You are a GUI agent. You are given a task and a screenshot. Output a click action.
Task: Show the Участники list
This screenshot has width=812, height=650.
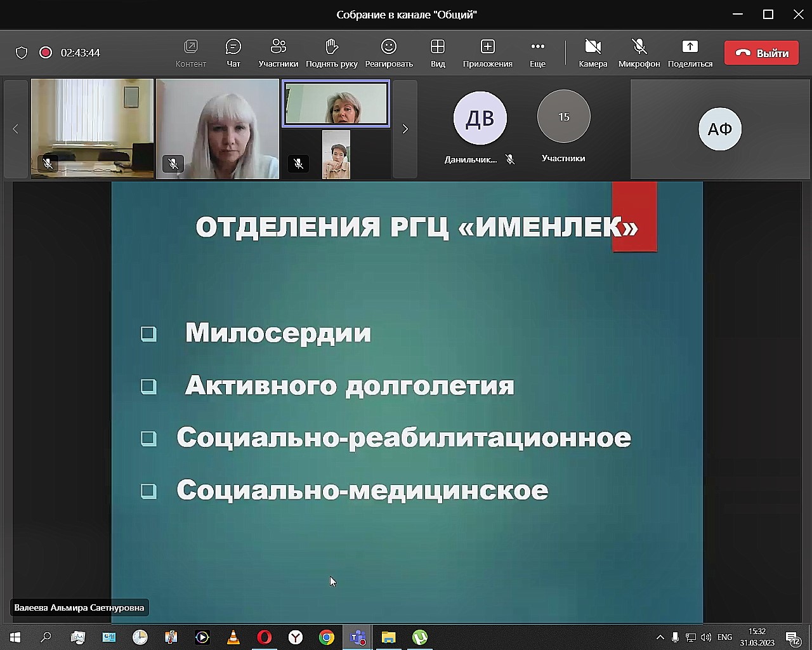click(278, 53)
